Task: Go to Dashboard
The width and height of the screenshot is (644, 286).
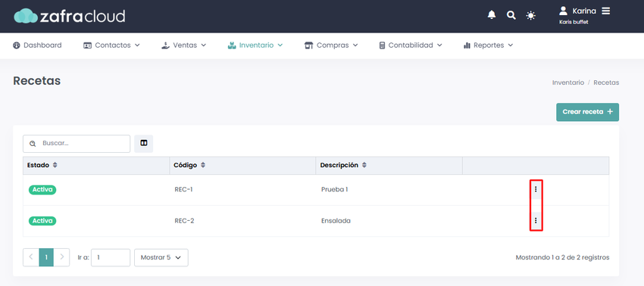Action: coord(37,45)
